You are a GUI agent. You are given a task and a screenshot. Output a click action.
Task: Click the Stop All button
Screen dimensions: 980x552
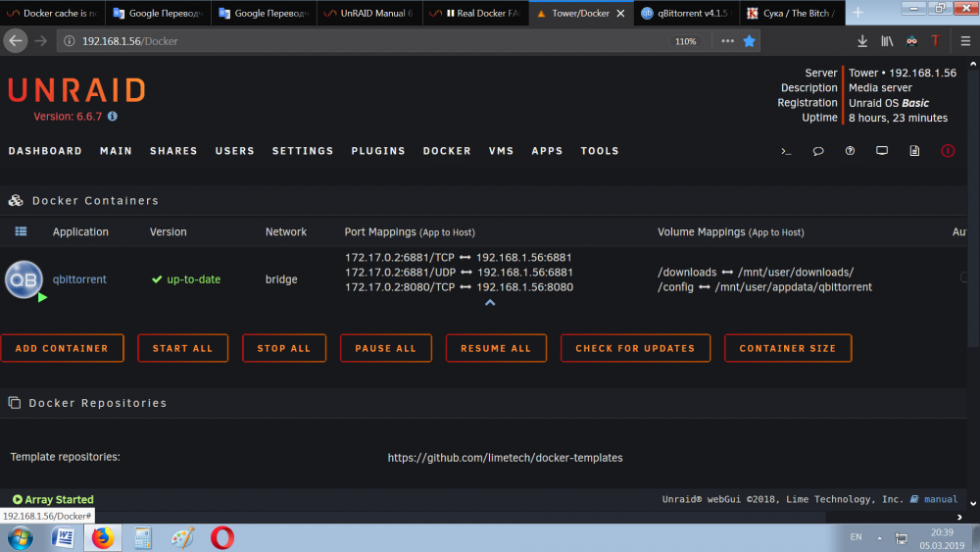tap(284, 348)
